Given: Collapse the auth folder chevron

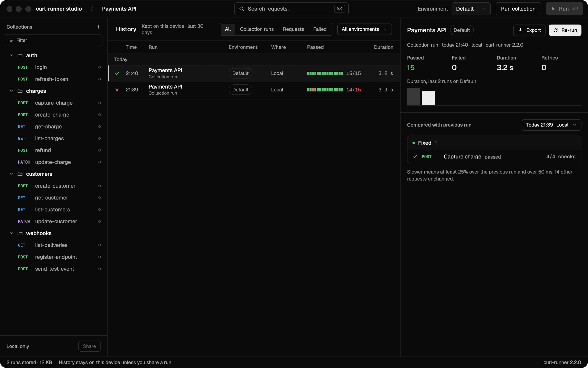Looking at the screenshot, I should point(11,55).
